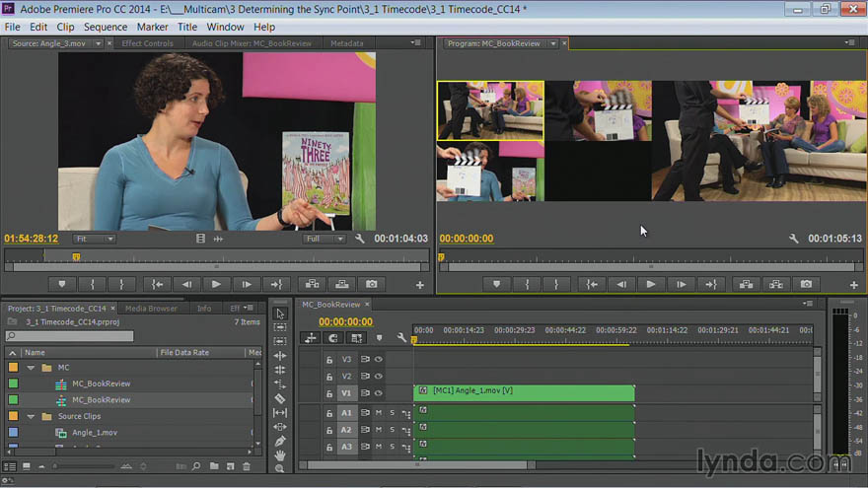
Task: Click the Project panel search field
Action: point(70,336)
